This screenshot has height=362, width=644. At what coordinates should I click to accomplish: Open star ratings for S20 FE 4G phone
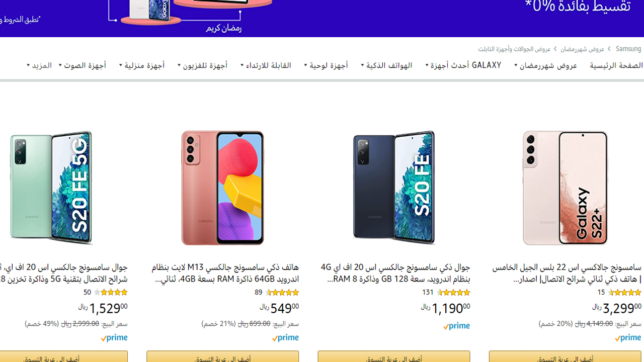click(x=453, y=292)
